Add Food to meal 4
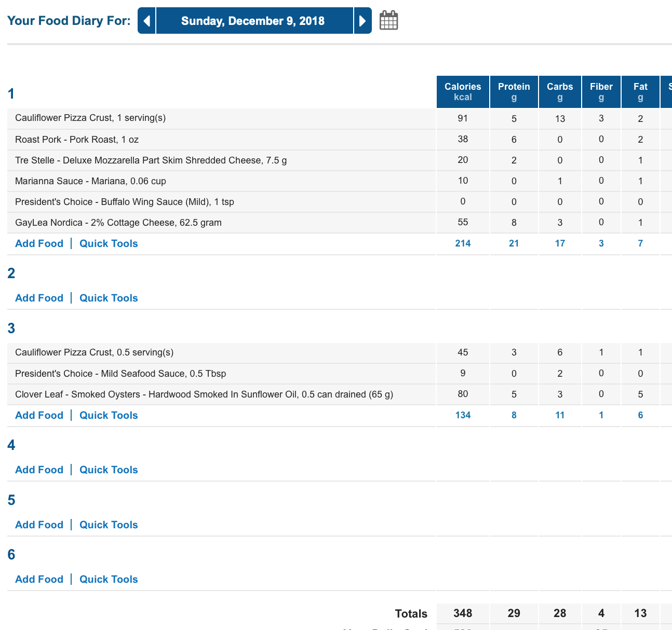This screenshot has height=630, width=672. pos(39,470)
